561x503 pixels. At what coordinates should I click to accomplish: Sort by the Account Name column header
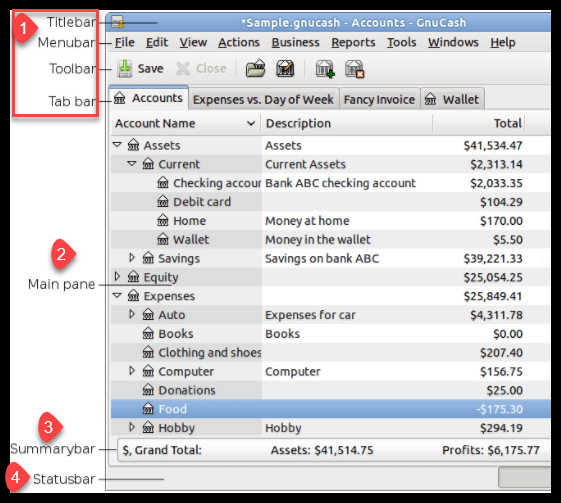click(185, 123)
